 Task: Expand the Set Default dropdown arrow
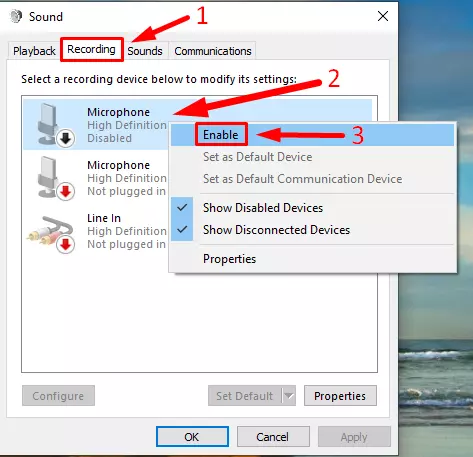pos(289,396)
